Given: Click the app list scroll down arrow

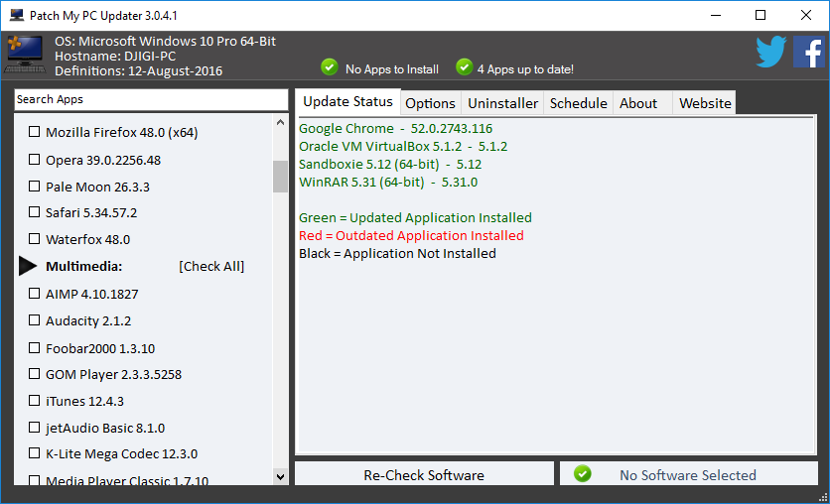Looking at the screenshot, I should tap(281, 476).
